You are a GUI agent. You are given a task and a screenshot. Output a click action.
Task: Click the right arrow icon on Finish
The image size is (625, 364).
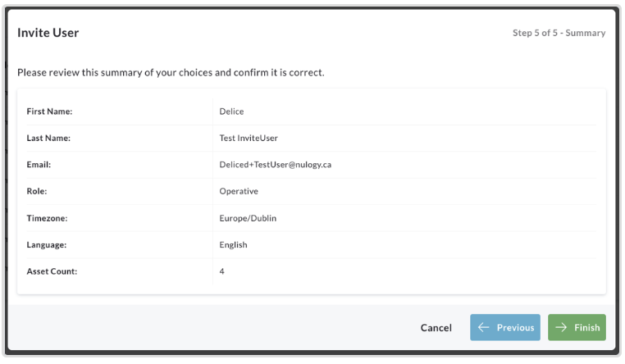561,327
